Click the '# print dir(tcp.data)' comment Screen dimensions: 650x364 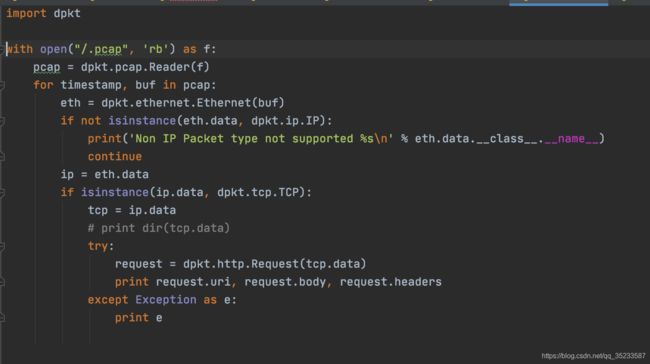click(x=158, y=228)
